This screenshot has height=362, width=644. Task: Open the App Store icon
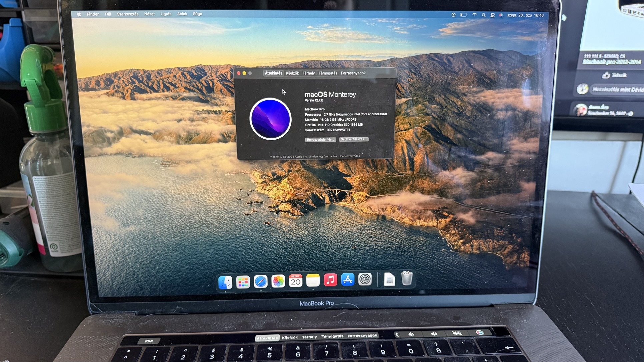(x=348, y=280)
